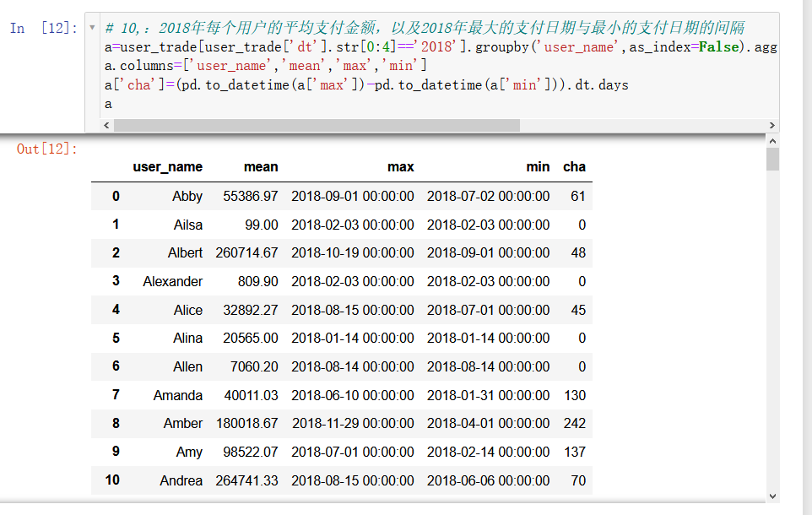This screenshot has width=812, height=515.
Task: Select min date 2018-07-01 00:00:00 for Alice
Action: (x=489, y=310)
